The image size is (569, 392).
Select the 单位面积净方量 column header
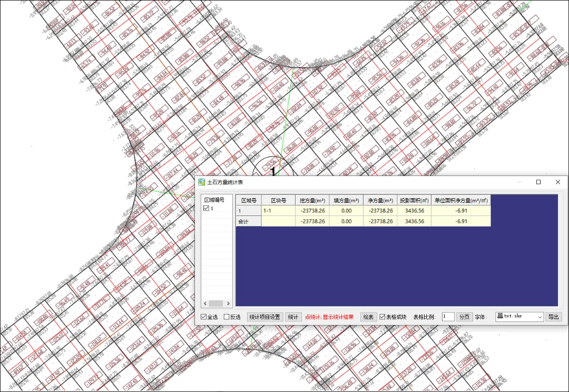[461, 200]
